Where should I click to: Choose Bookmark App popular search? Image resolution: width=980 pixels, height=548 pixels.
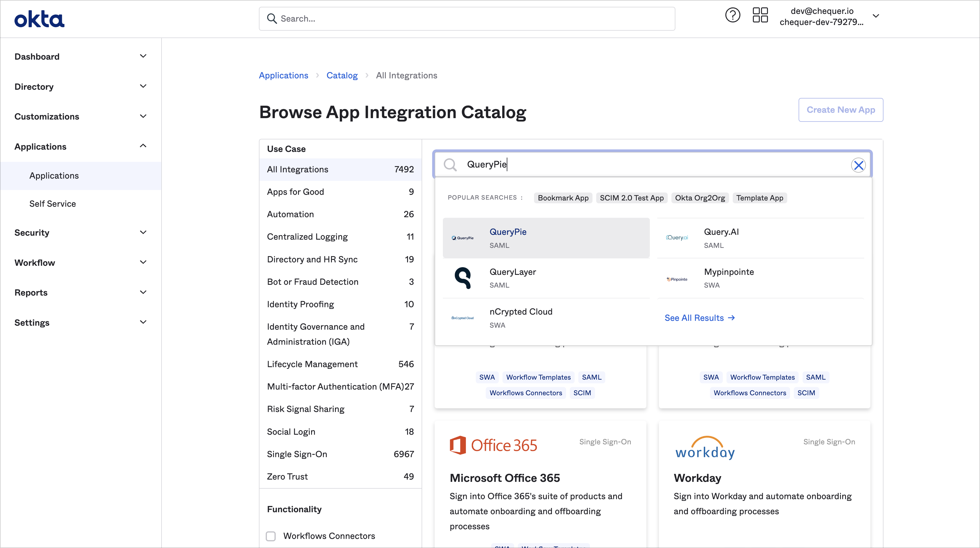563,198
